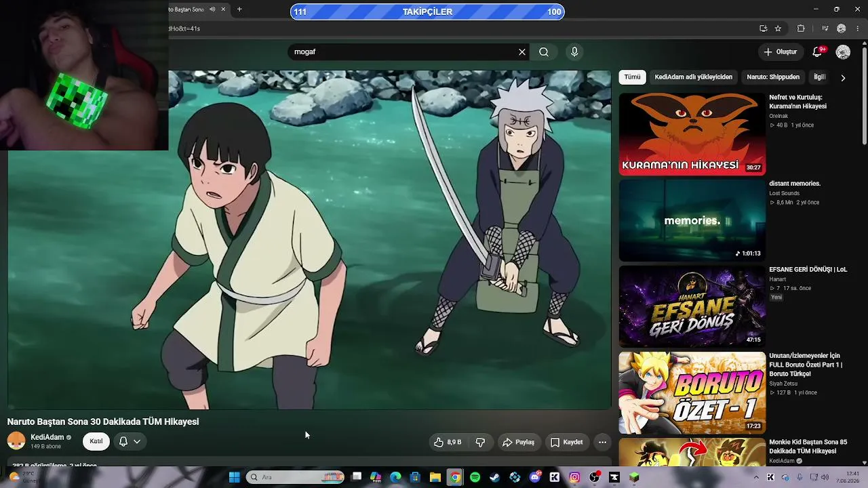This screenshot has width=868, height=488.
Task: Open File Explorer from the taskbar
Action: coord(435,477)
